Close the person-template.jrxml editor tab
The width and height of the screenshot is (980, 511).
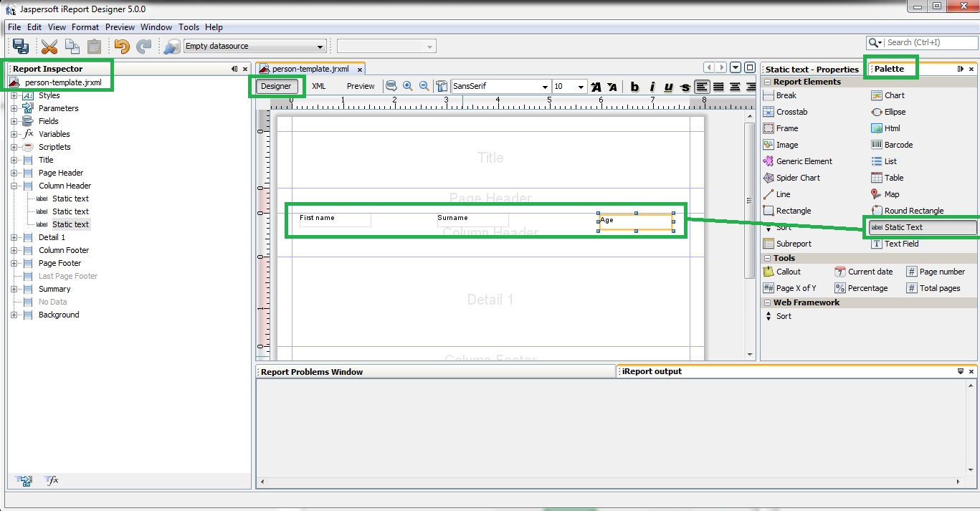(x=359, y=70)
